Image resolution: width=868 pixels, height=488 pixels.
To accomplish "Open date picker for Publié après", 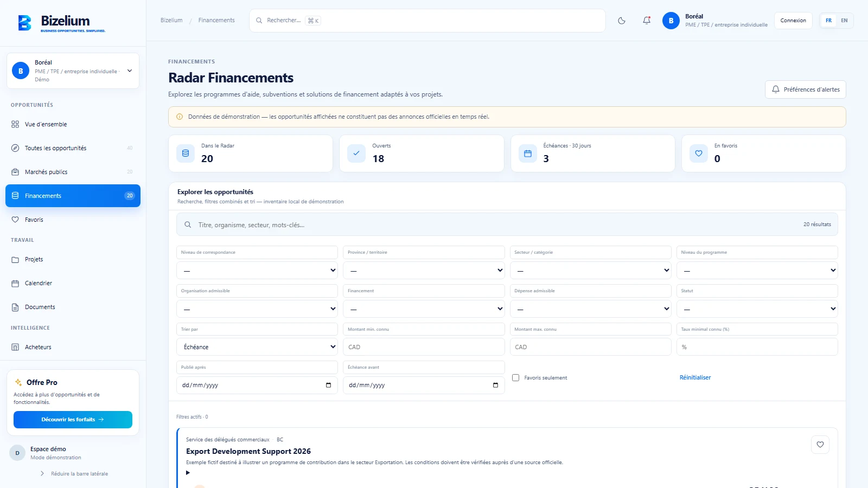I will click(x=328, y=385).
